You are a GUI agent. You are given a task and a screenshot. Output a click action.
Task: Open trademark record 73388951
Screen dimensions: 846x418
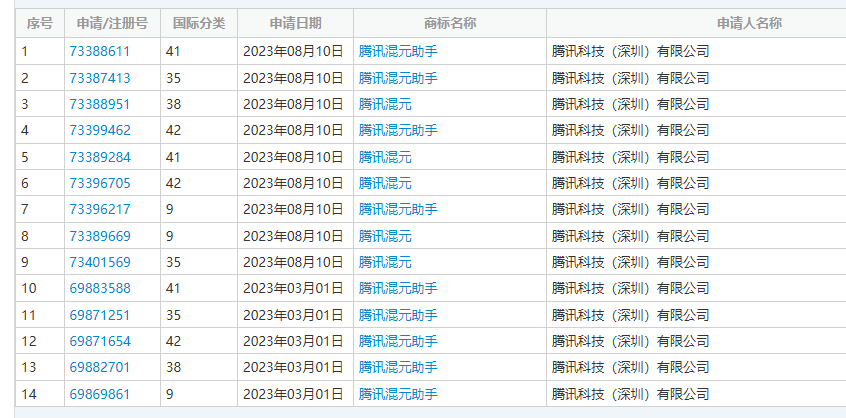[100, 104]
